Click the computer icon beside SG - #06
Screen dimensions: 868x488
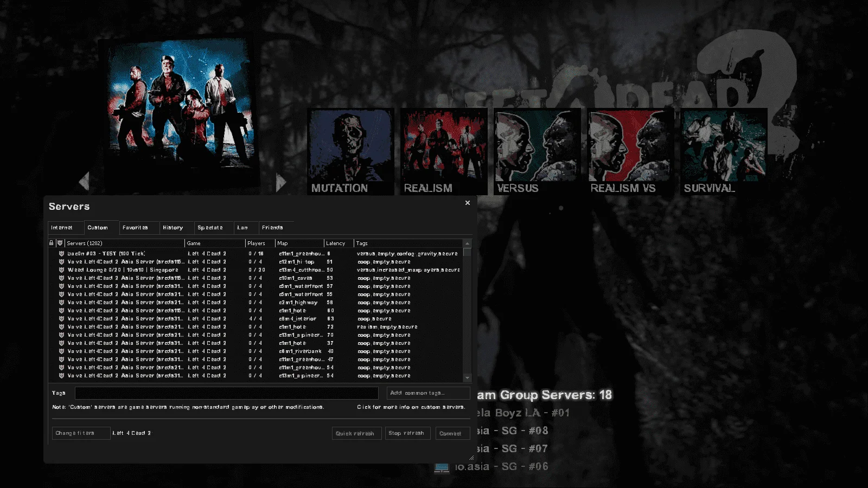pyautogui.click(x=442, y=467)
